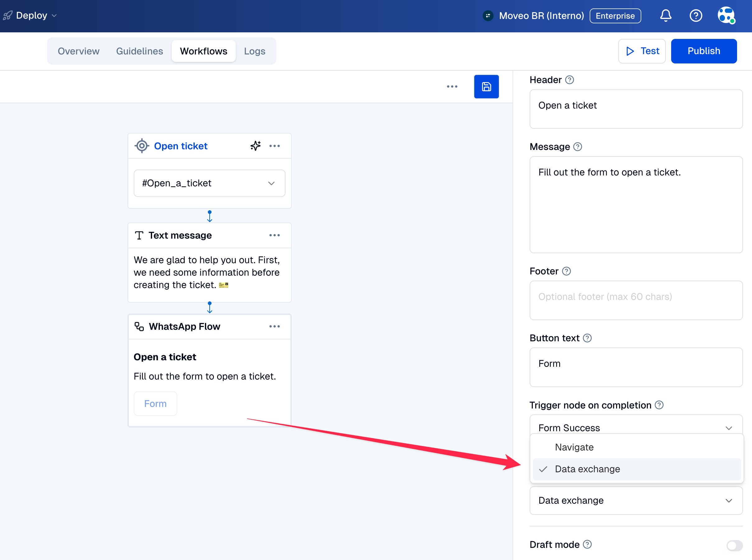Click into the Footer input field
This screenshot has width=752, height=560.
(x=635, y=300)
